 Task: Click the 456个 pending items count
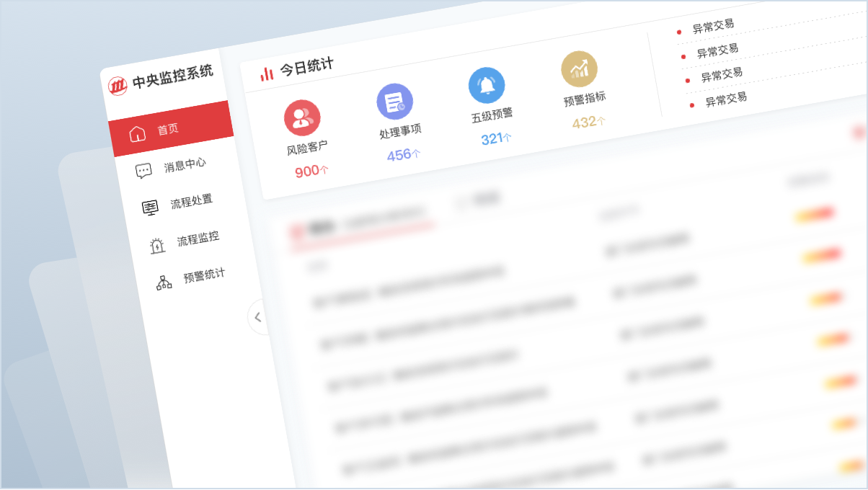(404, 155)
